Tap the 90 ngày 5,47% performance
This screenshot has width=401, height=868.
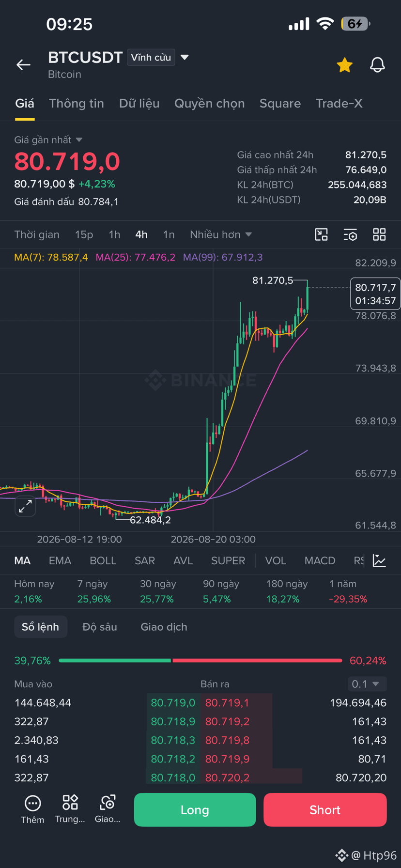[221, 591]
